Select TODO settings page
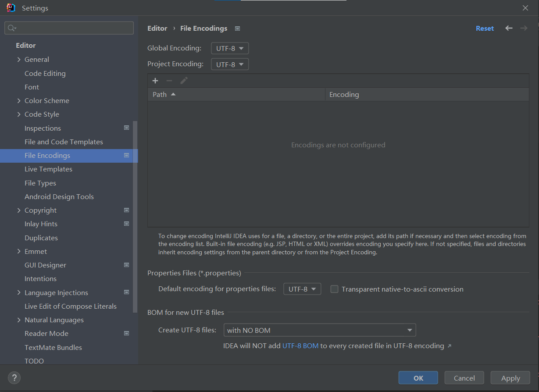 34,361
